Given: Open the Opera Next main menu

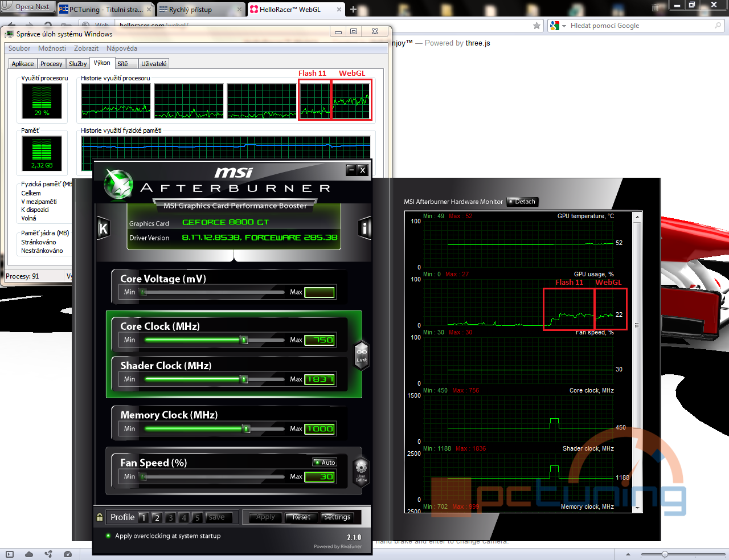Looking at the screenshot, I should (x=27, y=7).
